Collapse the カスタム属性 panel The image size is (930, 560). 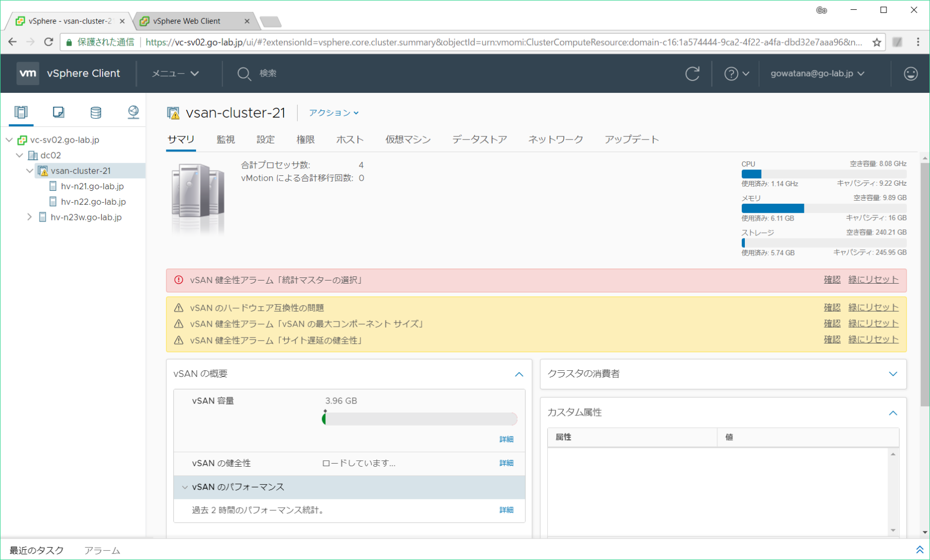point(893,413)
